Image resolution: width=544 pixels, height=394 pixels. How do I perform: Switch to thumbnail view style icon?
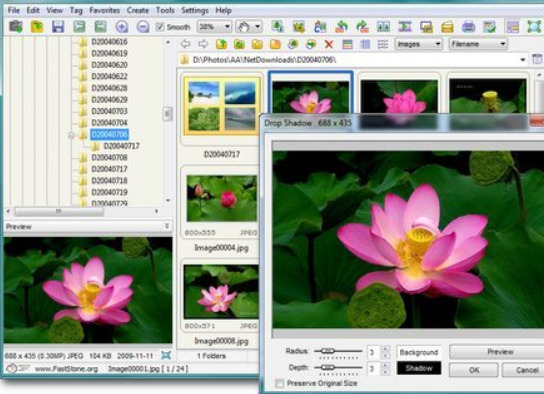(347, 44)
